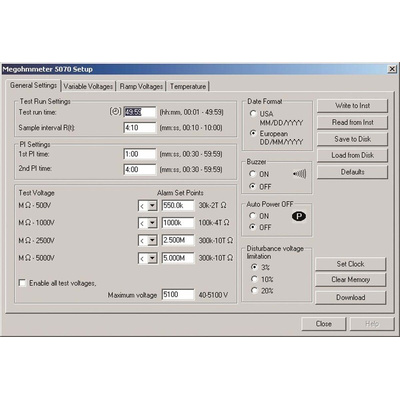
Task: Click the clock icon beside Test run time
Action: (x=115, y=112)
